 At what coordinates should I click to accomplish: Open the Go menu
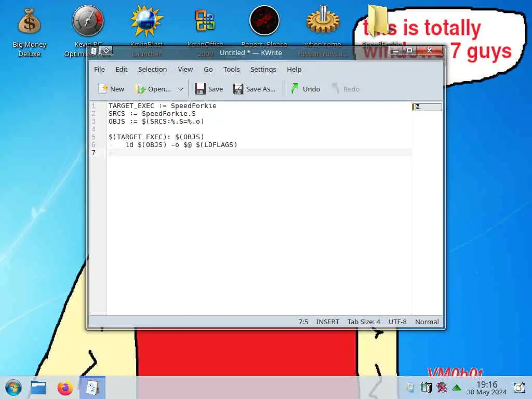pos(208,69)
